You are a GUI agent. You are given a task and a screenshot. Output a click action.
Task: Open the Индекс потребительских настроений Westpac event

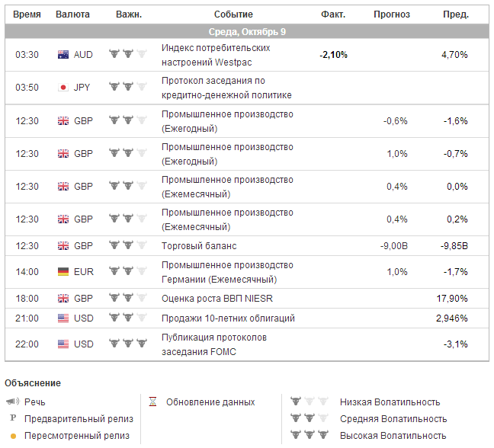click(216, 55)
